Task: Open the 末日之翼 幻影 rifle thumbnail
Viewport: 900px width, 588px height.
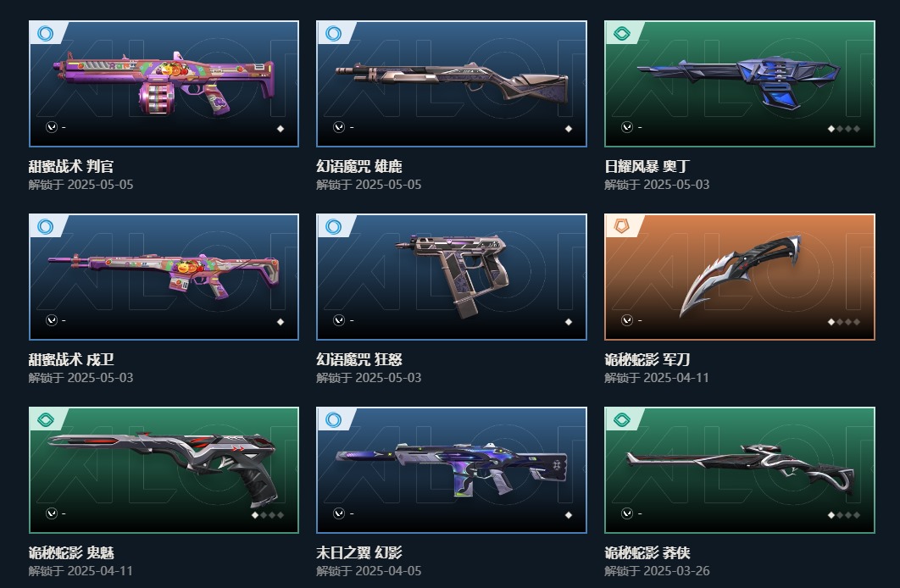Action: (x=452, y=470)
